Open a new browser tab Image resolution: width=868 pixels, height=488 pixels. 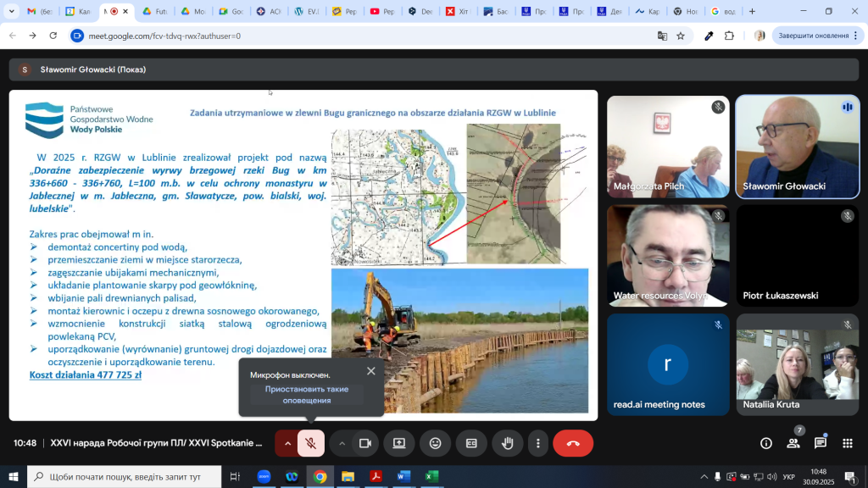[752, 12]
